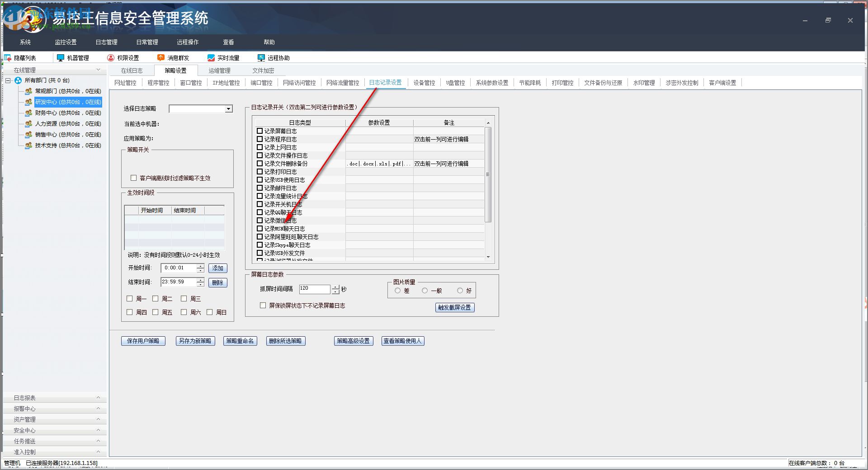This screenshot has width=868, height=470.
Task: Click the 保存用户策略 button
Action: (143, 341)
